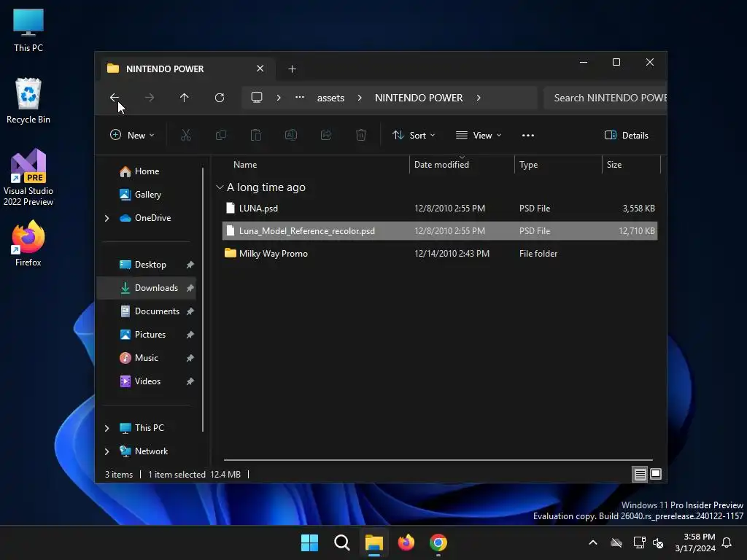Open taskbar Search

(x=342, y=542)
